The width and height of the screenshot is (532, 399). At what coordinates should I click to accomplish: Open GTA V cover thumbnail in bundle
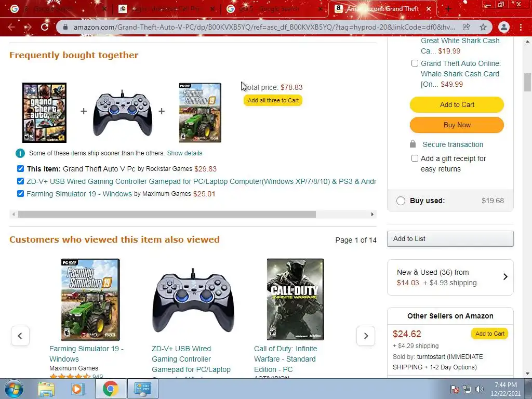[45, 113]
